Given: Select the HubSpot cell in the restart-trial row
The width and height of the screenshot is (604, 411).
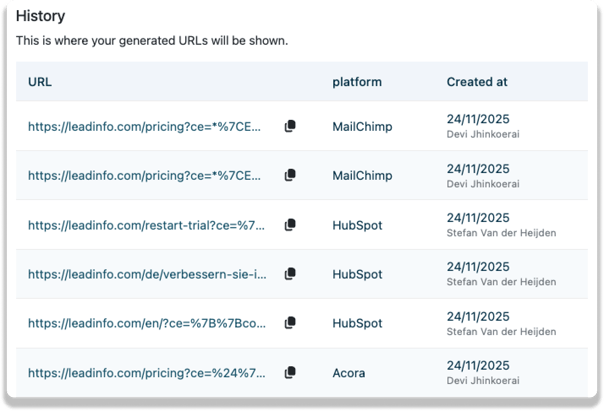Looking at the screenshot, I should (x=357, y=225).
